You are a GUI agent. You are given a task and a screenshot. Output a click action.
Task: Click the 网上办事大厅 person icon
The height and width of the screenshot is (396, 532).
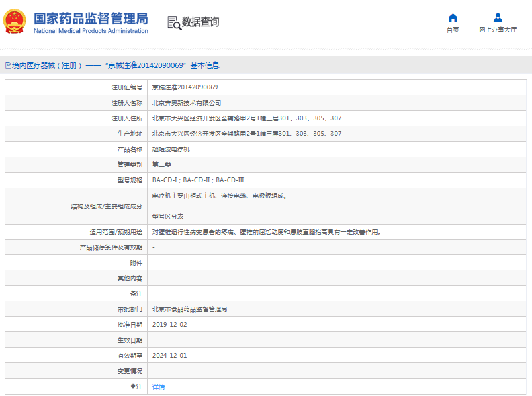pos(498,17)
